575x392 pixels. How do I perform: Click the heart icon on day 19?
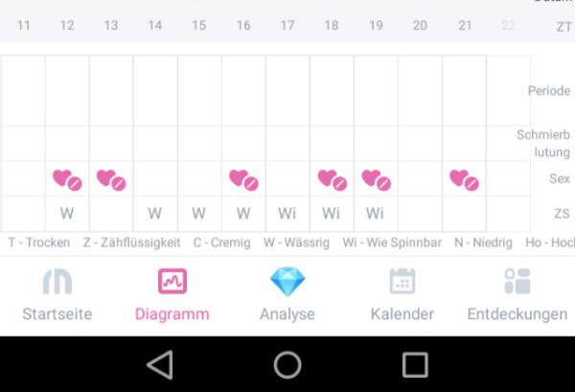[377, 179]
